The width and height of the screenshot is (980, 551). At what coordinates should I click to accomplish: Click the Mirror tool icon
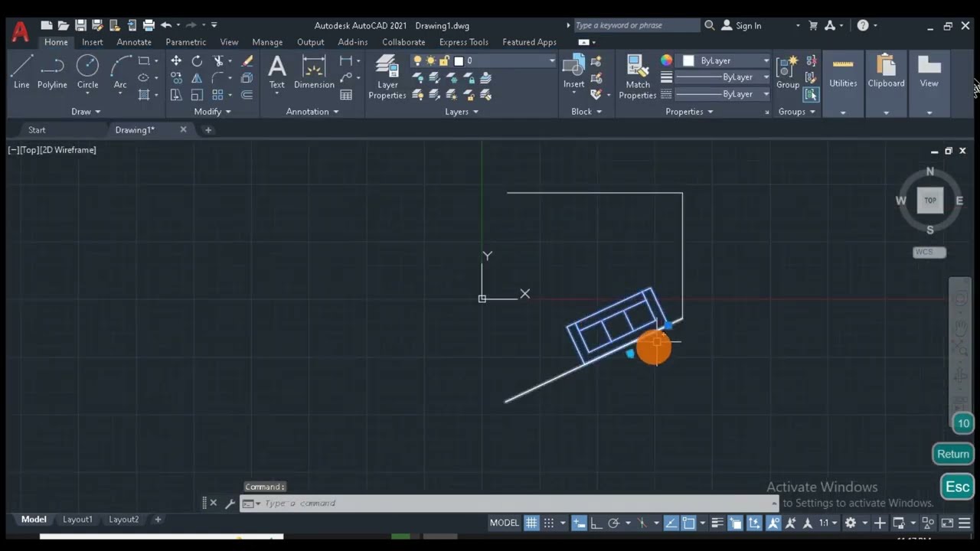[197, 77]
